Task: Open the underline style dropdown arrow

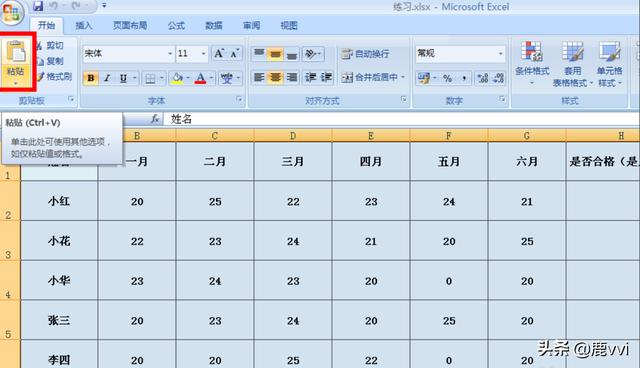Action: (134, 78)
